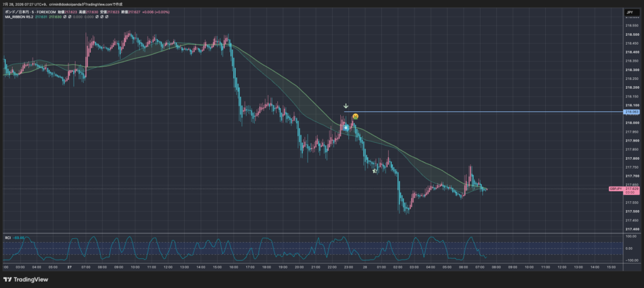Select the blue horizontal line at 218.063
This screenshot has width=644, height=288.
pyautogui.click(x=484, y=112)
